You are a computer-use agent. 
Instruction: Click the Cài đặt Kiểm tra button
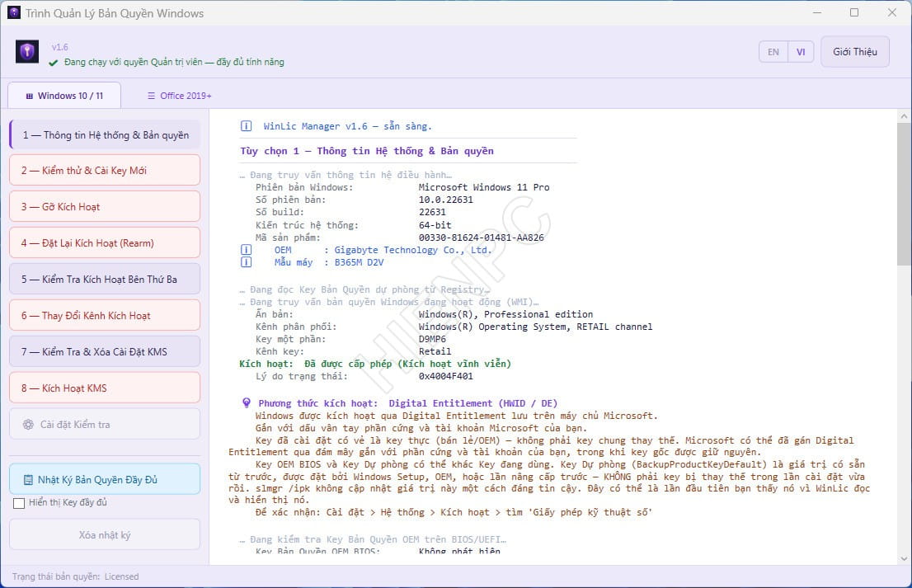pyautogui.click(x=105, y=425)
